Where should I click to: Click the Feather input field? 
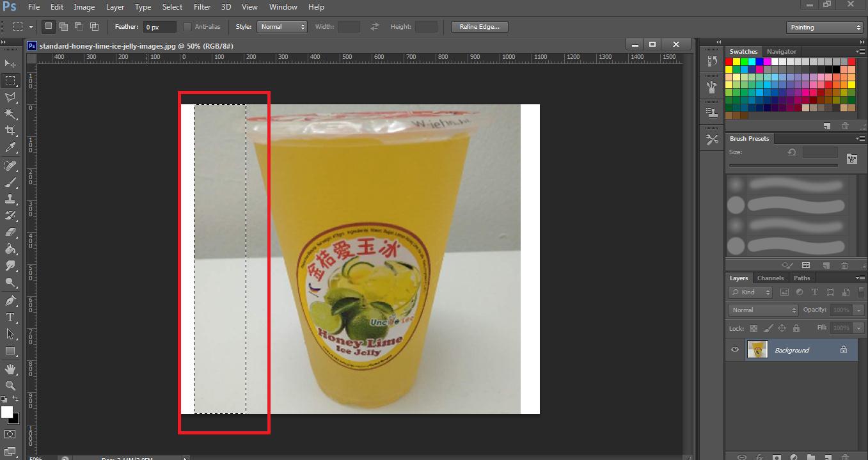click(159, 28)
